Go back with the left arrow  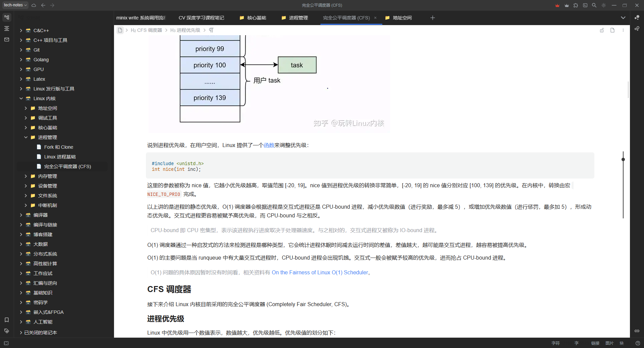43,5
